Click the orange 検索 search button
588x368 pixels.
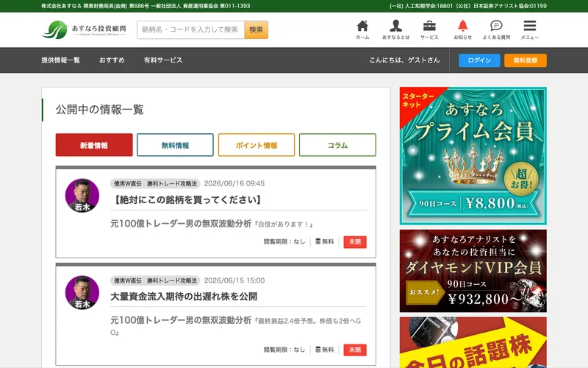click(x=256, y=29)
